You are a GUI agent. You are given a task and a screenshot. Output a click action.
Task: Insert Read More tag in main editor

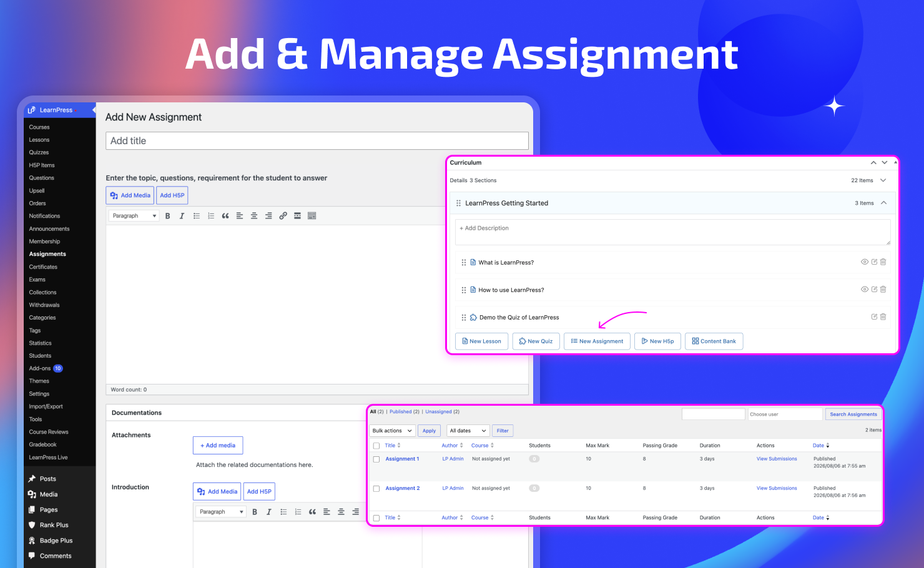tap(297, 216)
